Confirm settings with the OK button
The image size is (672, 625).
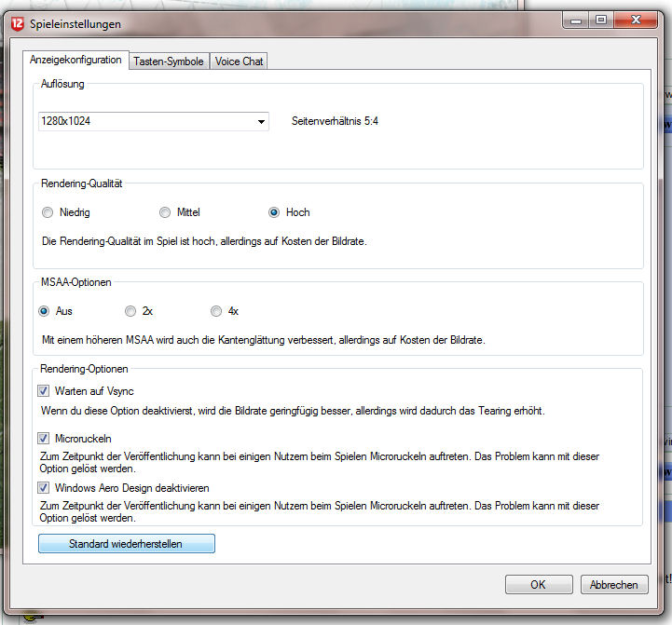tap(538, 585)
